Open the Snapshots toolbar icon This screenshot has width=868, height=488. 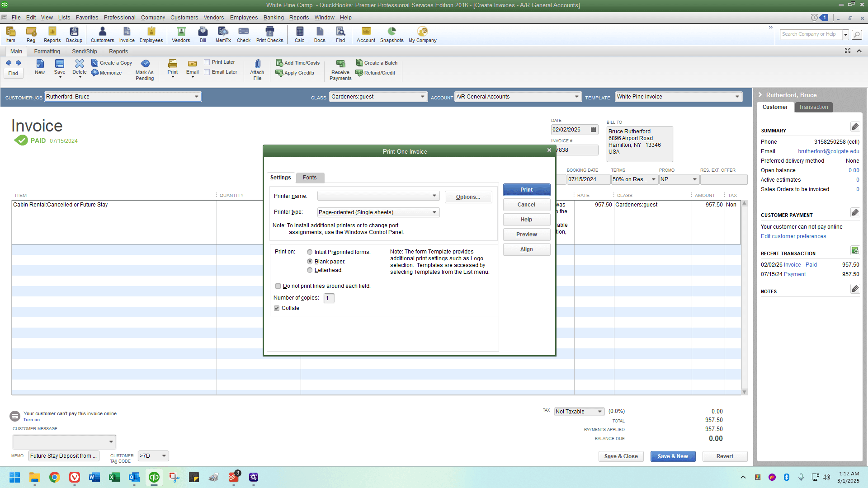click(x=392, y=34)
